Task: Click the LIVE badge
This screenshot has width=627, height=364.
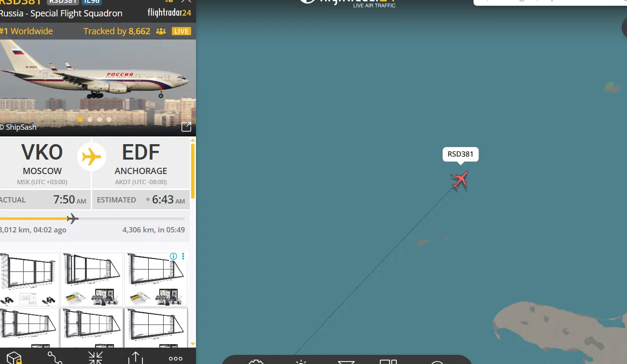Action: click(x=181, y=31)
